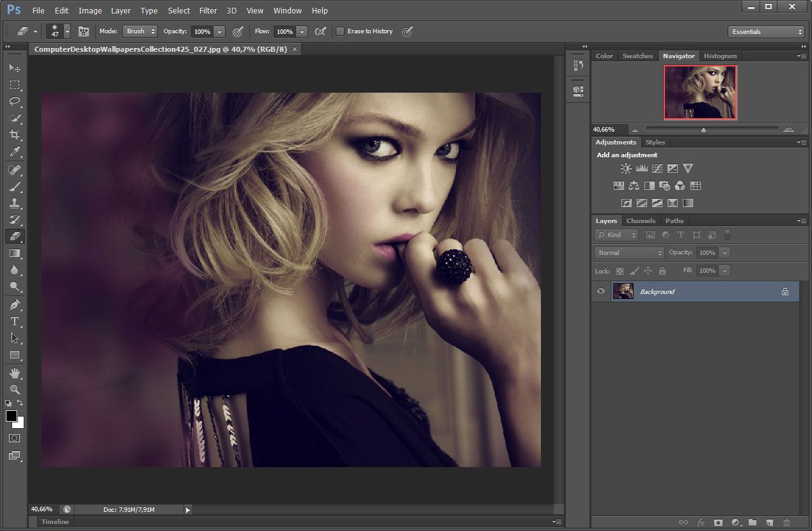This screenshot has width=812, height=531.
Task: Open the layer Fill dropdown arrow
Action: 724,271
